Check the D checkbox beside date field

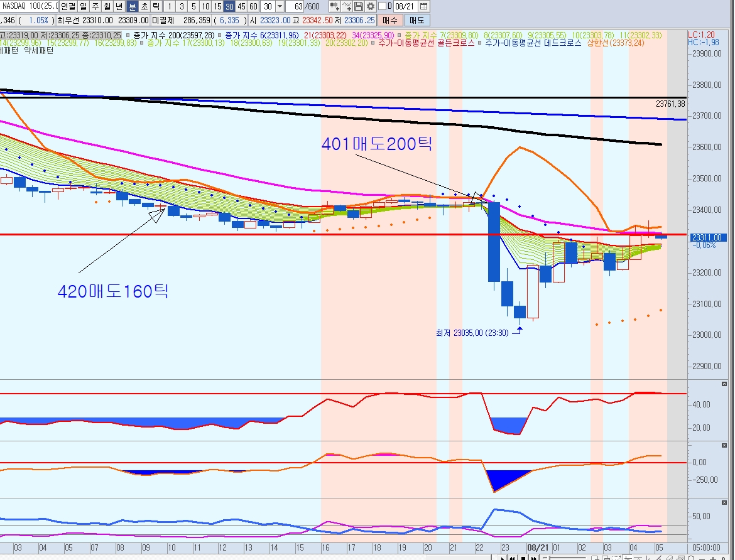tap(381, 6)
